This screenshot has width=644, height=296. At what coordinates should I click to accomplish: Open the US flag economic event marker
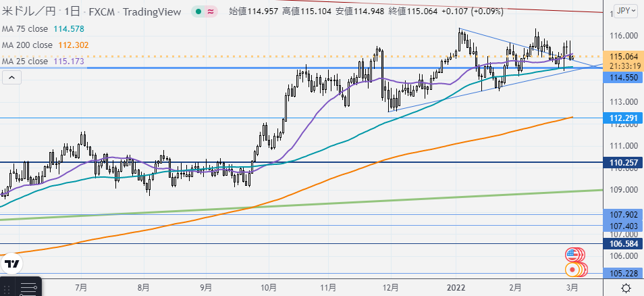(571, 255)
